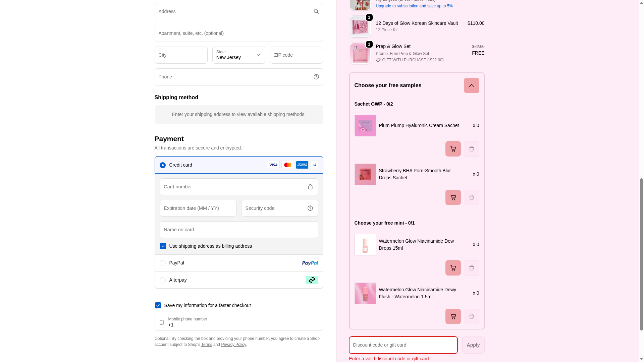Click Upgrade to subscription and save link

414,6
